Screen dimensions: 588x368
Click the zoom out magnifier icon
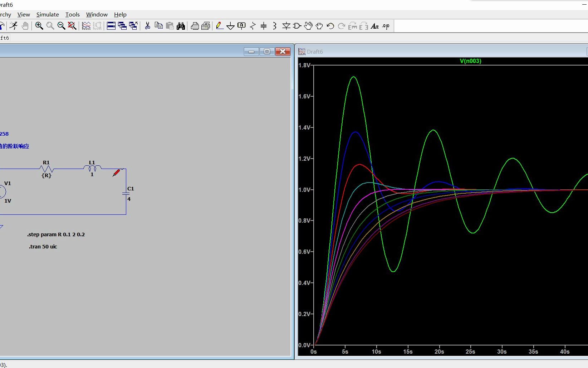(61, 26)
